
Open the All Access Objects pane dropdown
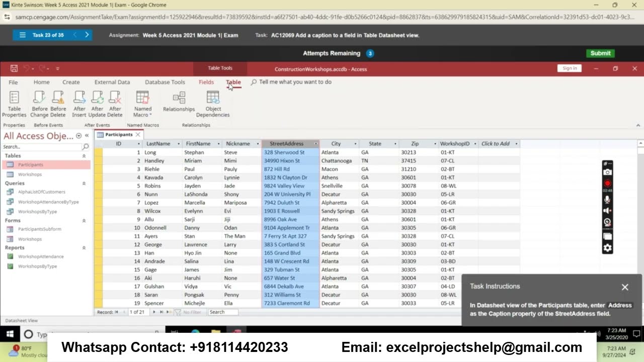pyautogui.click(x=78, y=136)
